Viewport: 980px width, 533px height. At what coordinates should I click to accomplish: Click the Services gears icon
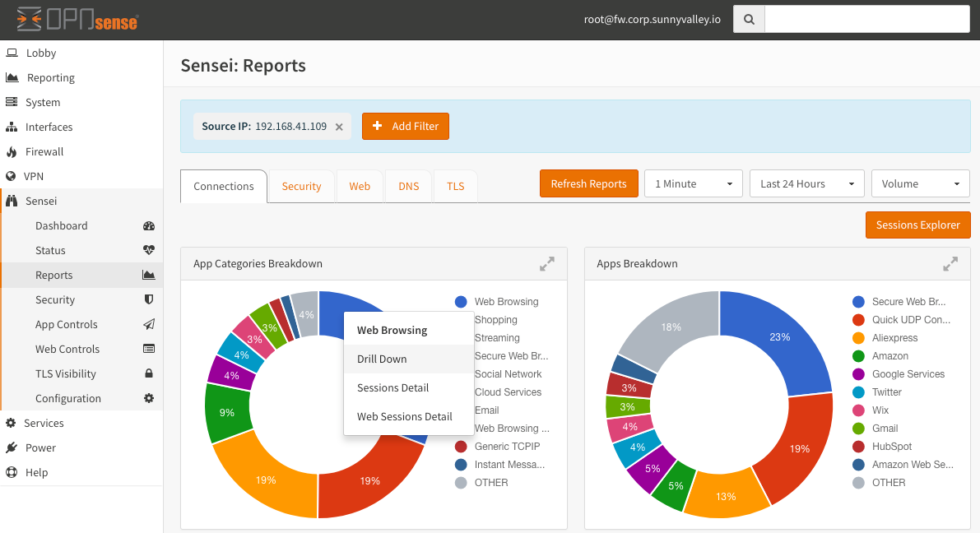[x=11, y=423]
